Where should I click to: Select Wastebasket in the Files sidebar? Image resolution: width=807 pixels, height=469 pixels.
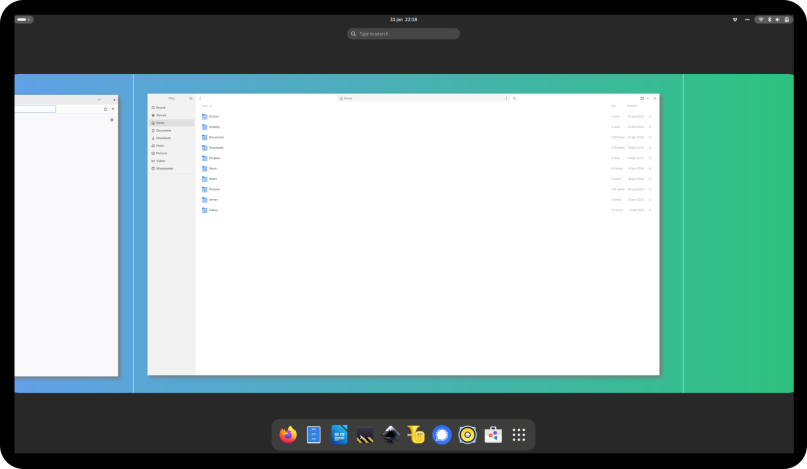coord(171,168)
